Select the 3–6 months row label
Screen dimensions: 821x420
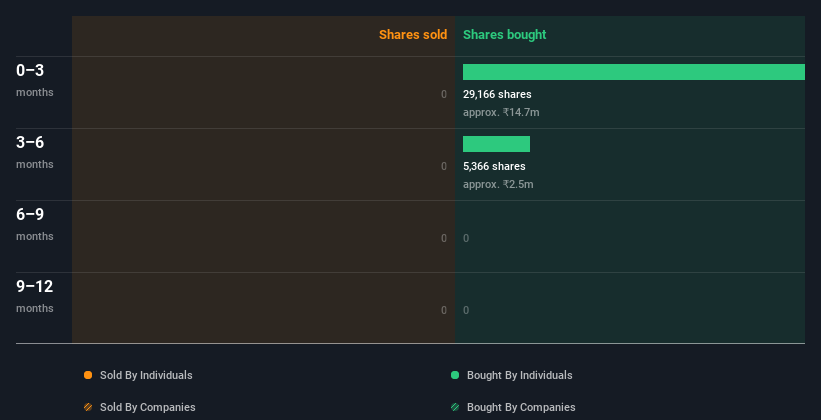tap(35, 152)
